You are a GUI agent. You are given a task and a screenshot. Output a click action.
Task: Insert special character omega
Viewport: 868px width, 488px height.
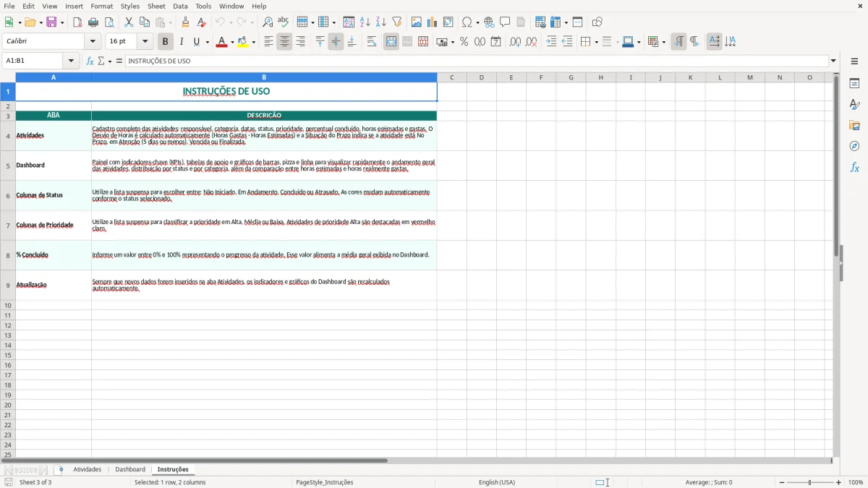pyautogui.click(x=467, y=22)
